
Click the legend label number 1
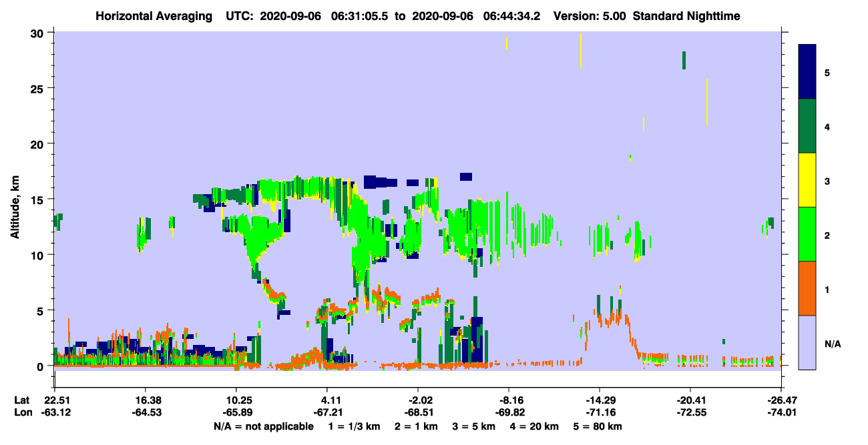pyautogui.click(x=827, y=289)
